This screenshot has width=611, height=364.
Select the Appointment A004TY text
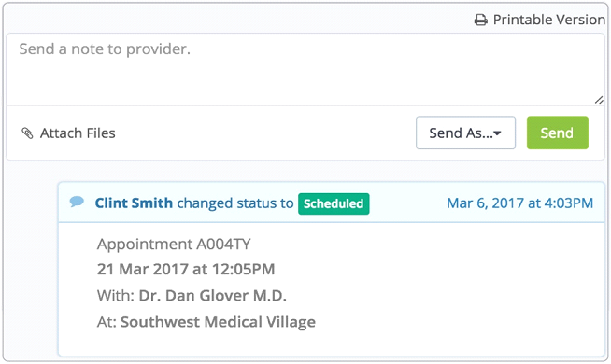[x=174, y=245]
